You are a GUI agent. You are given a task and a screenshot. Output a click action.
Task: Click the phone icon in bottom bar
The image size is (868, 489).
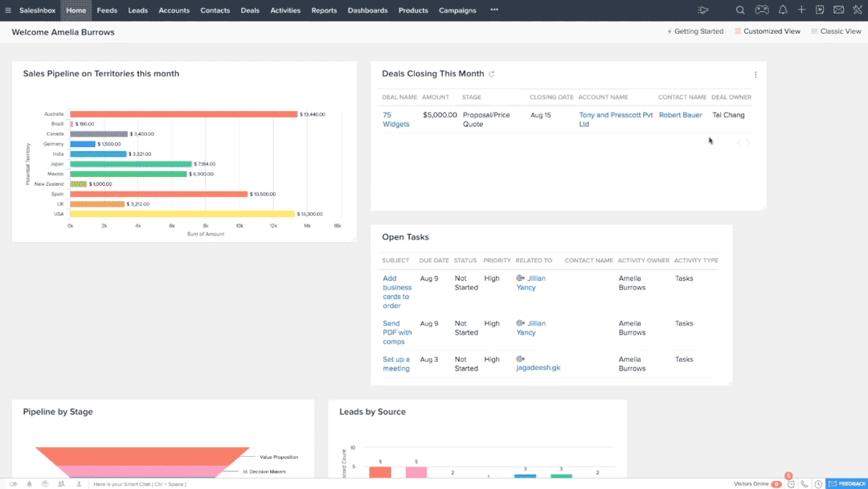(805, 483)
